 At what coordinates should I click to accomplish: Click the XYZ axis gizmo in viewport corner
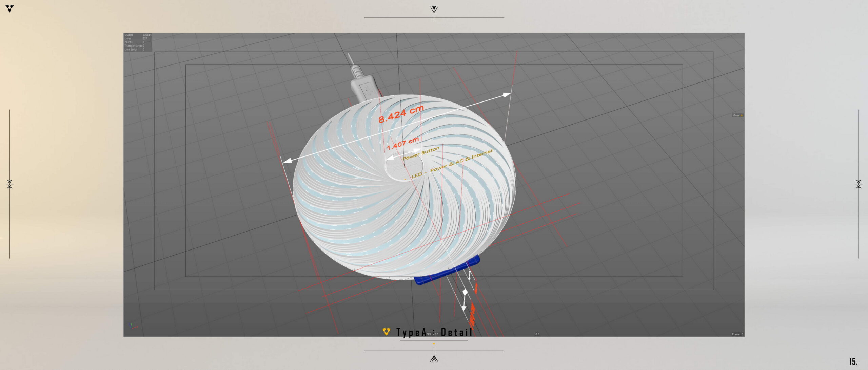[x=133, y=326]
